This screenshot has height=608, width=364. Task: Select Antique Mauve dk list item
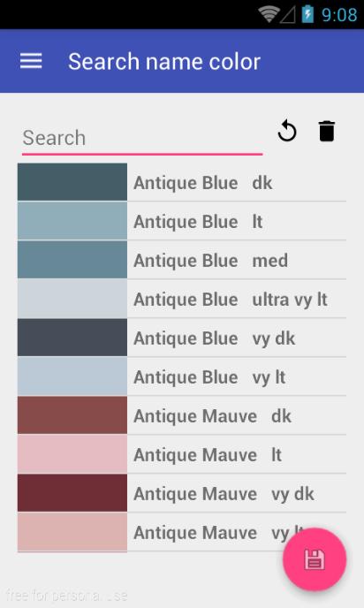click(x=182, y=415)
